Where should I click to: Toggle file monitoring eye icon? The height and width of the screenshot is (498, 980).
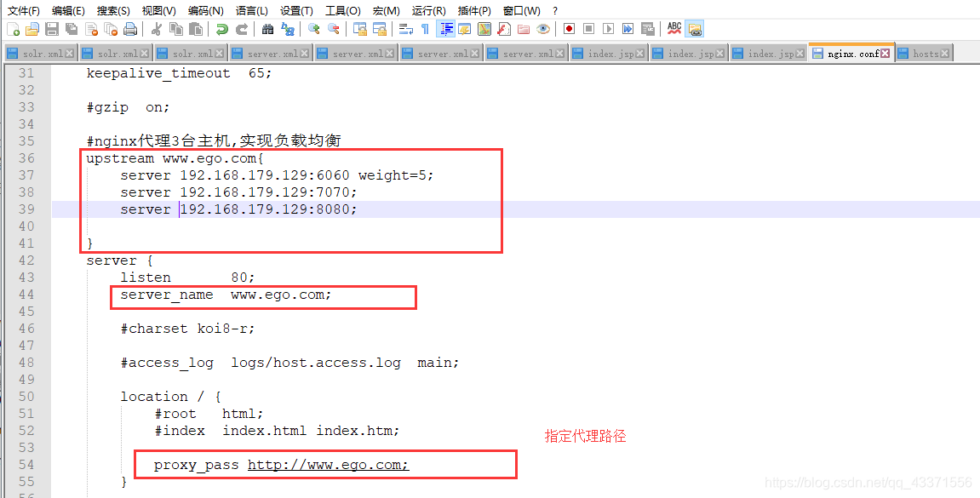(543, 29)
